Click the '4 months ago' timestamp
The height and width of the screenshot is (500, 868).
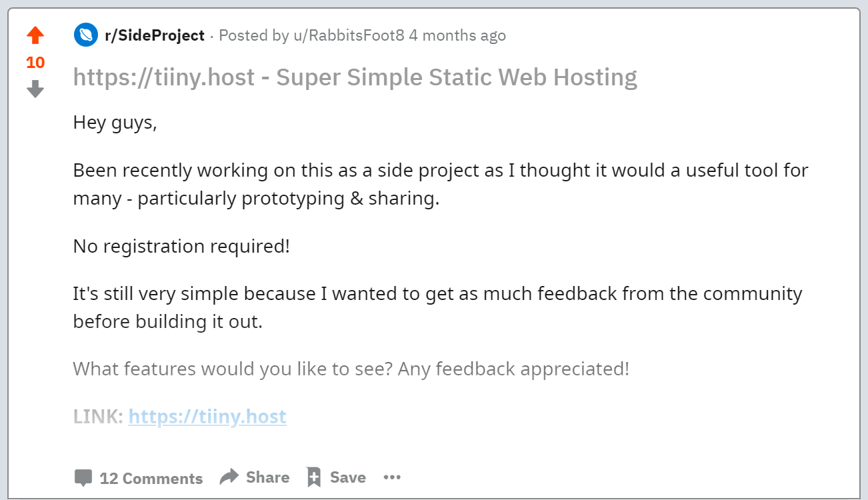click(457, 35)
